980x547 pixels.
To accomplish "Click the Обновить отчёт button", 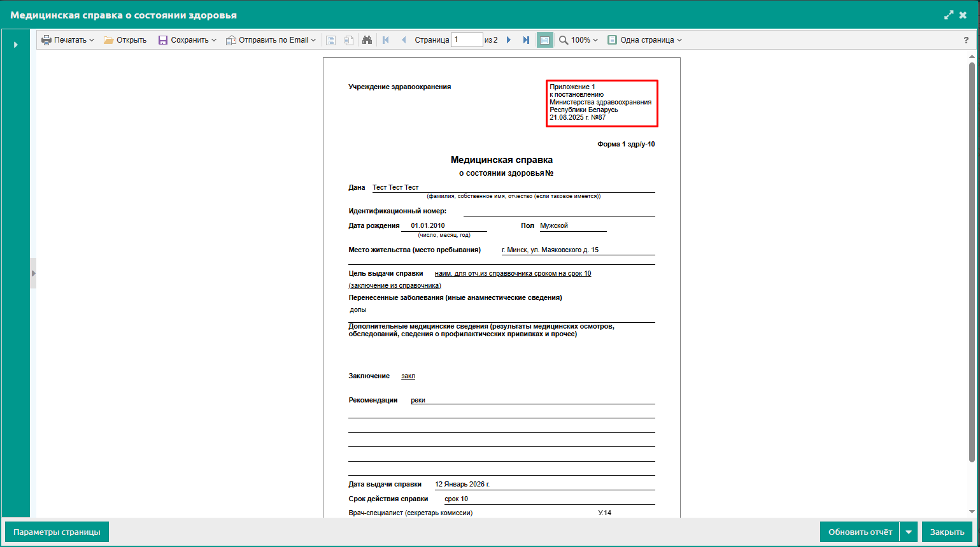I will 860,532.
